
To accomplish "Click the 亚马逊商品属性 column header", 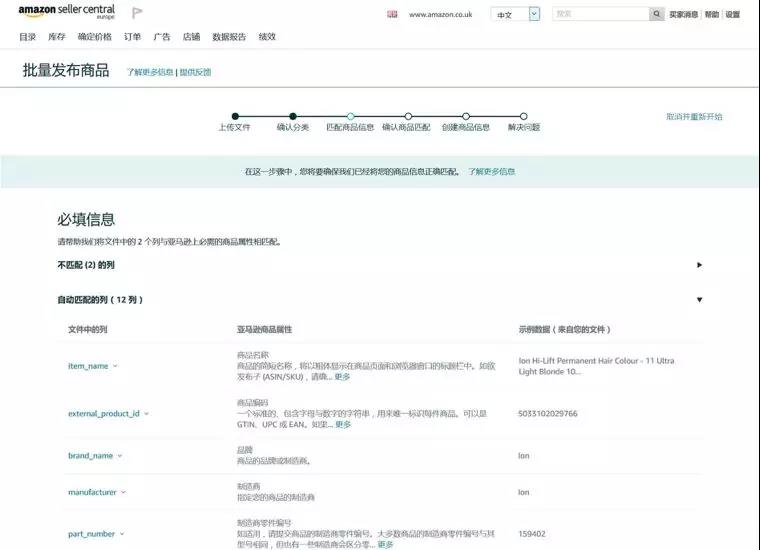I will pyautogui.click(x=264, y=330).
